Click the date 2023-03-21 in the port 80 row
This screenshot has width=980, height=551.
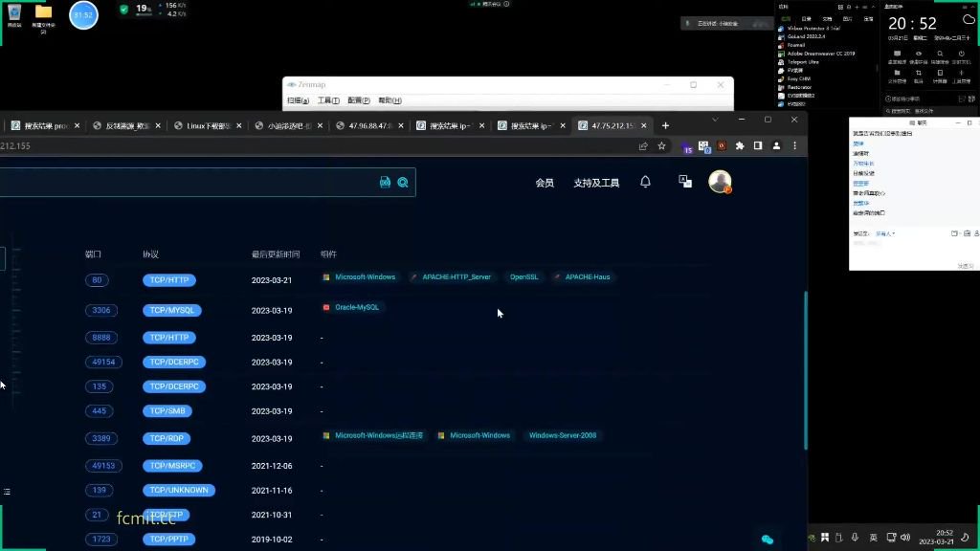tap(271, 280)
